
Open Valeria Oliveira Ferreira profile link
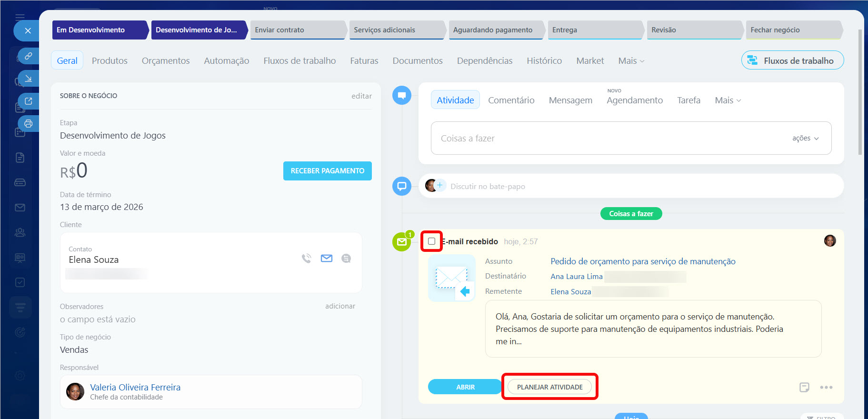click(135, 387)
